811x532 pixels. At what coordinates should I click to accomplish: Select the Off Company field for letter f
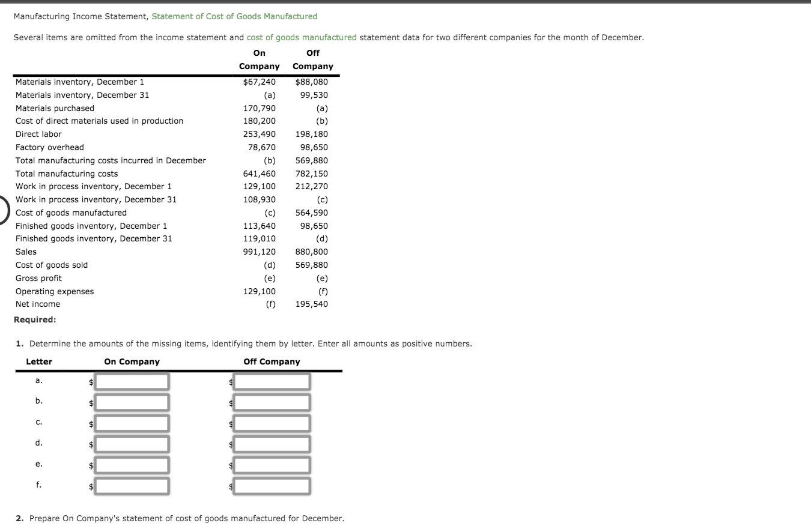click(272, 486)
